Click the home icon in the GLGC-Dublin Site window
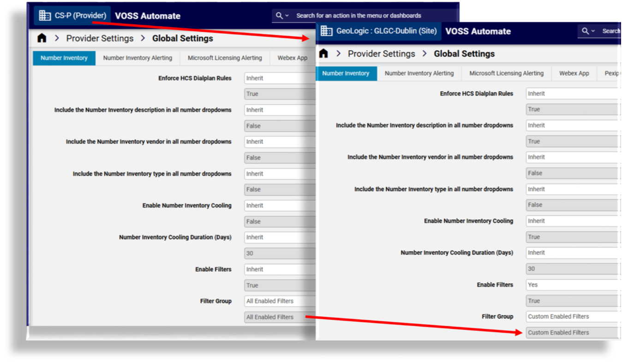The height and width of the screenshot is (364, 622). point(323,54)
